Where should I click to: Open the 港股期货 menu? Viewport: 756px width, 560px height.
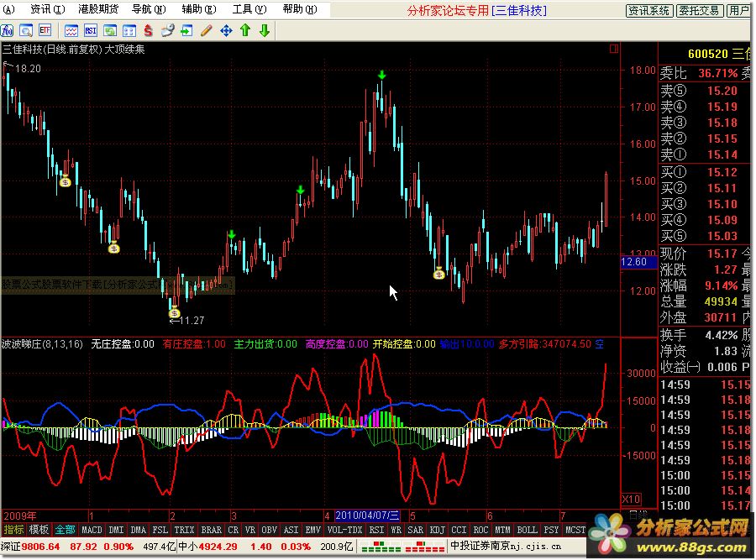(x=98, y=9)
